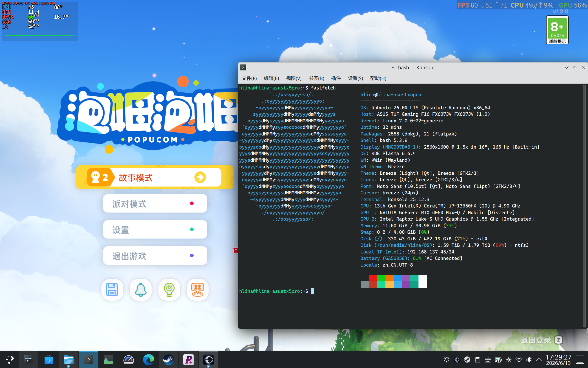Open virtual keyboard tray icon

click(x=488, y=359)
